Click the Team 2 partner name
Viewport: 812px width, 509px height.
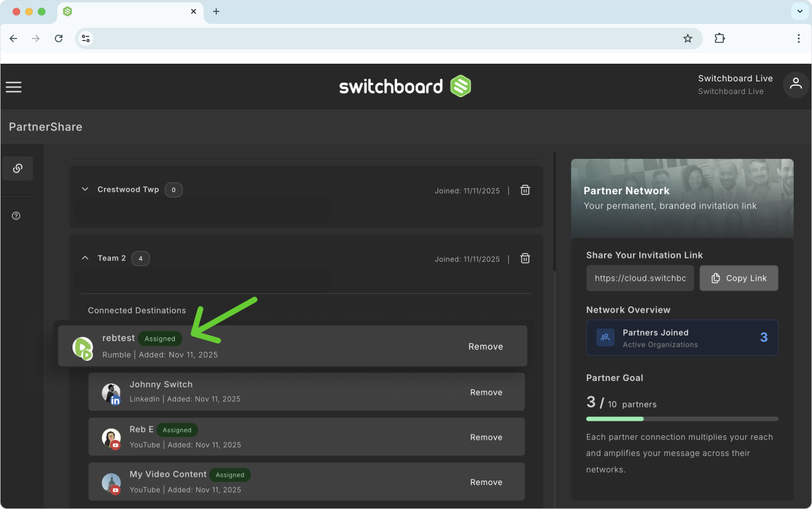coord(112,258)
